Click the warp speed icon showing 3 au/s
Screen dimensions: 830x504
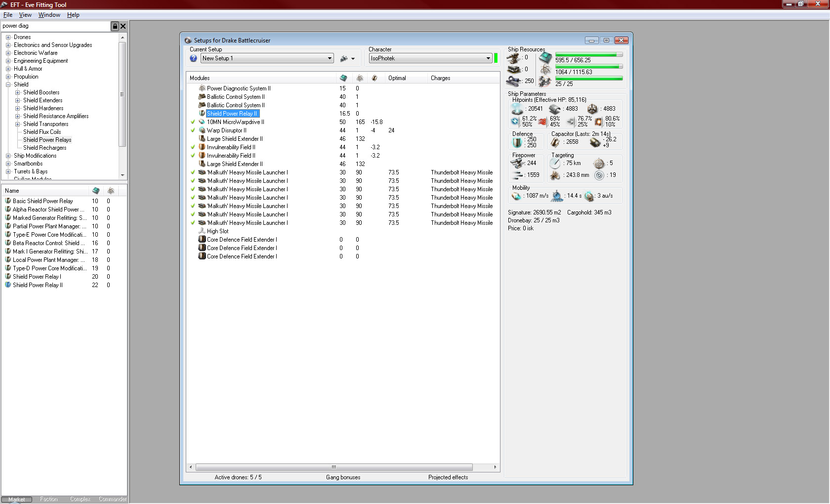tap(589, 196)
